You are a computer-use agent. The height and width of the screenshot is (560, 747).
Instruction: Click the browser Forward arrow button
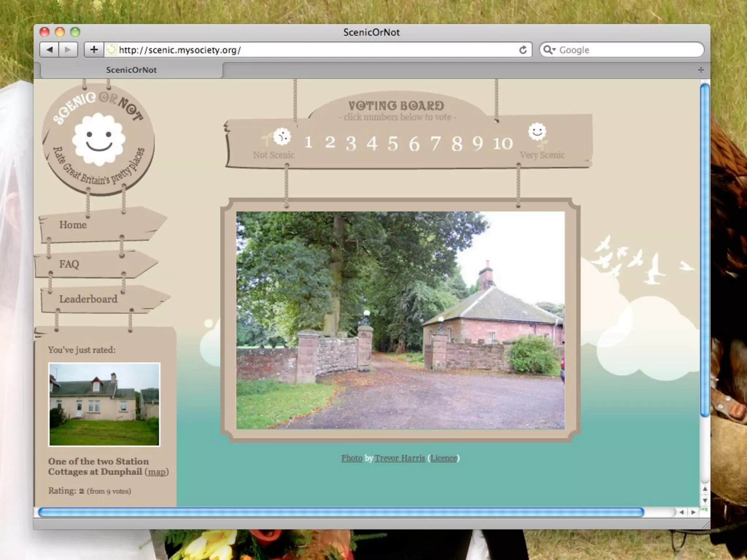tap(68, 50)
